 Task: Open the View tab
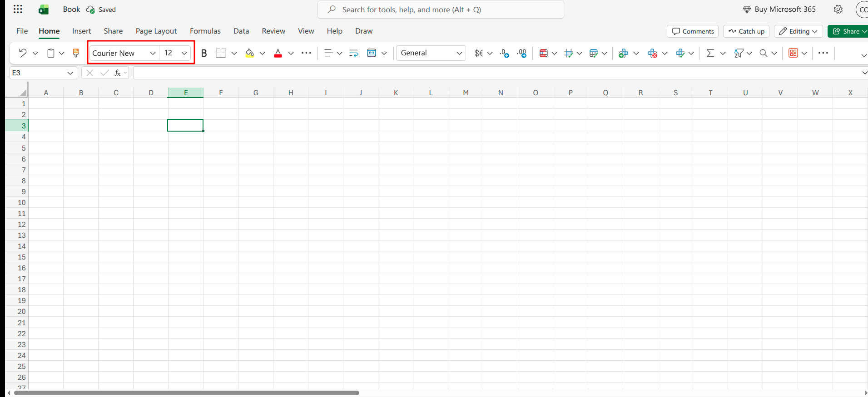tap(306, 31)
